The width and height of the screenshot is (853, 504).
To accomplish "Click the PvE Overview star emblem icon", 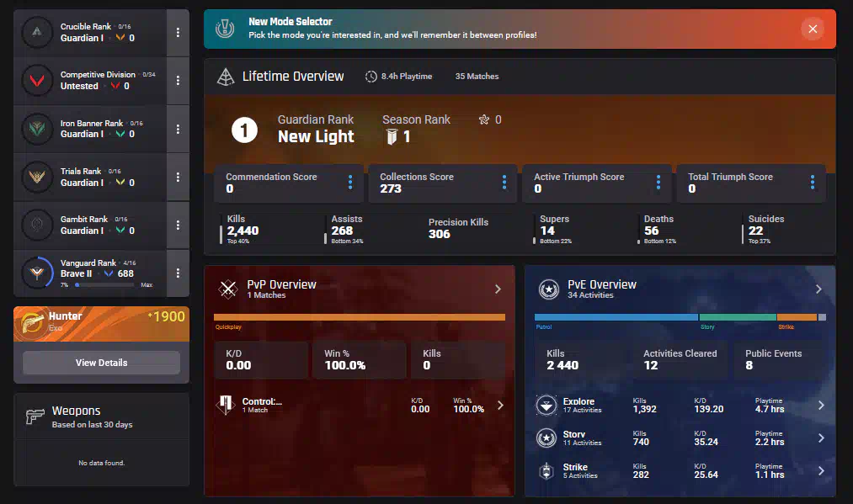I will click(x=549, y=289).
